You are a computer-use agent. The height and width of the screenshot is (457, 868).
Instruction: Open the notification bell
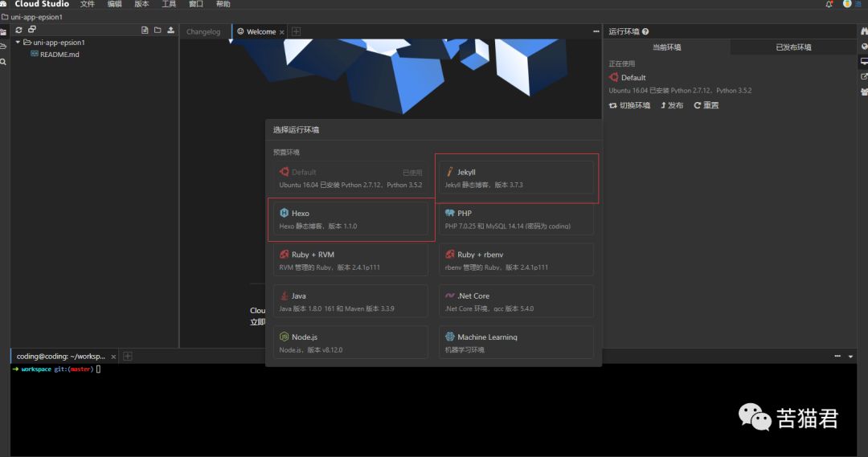coord(829,4)
